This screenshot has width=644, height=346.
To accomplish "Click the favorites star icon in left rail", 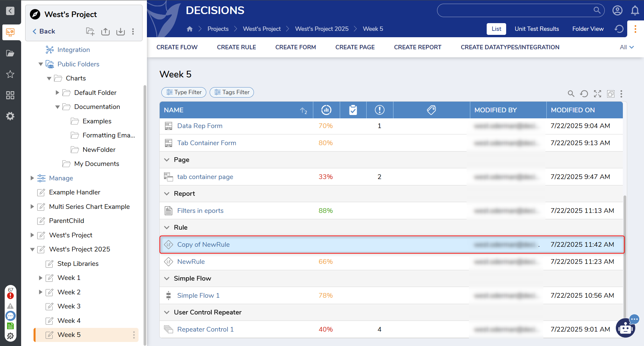I will [10, 74].
